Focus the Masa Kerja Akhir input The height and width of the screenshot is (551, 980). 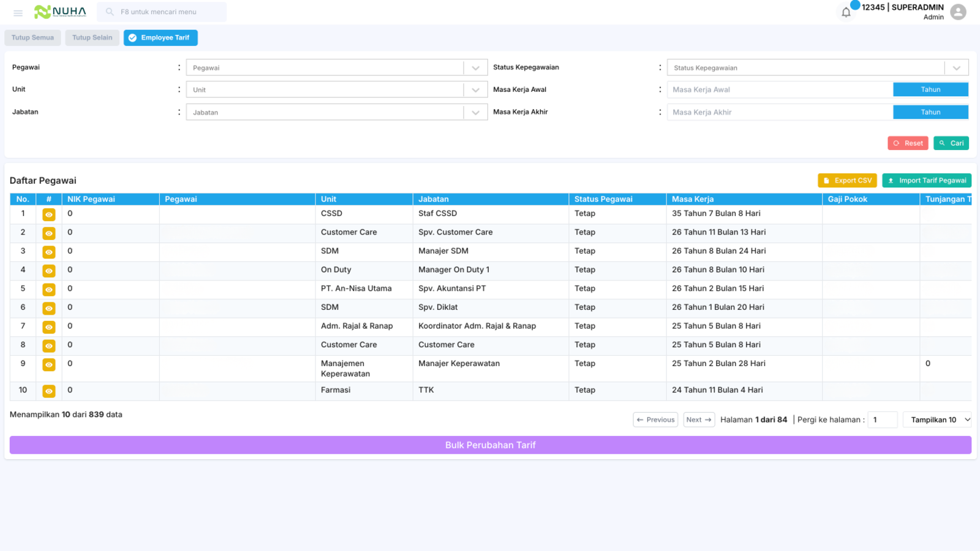coord(780,112)
